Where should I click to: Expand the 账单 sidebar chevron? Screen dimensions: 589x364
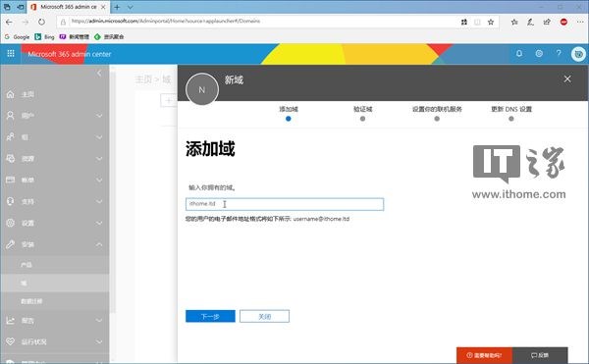point(99,181)
